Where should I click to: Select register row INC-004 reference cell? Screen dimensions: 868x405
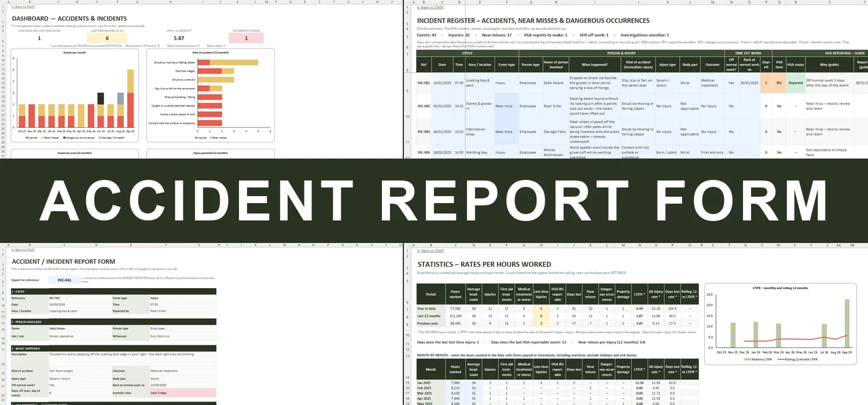coord(424,152)
